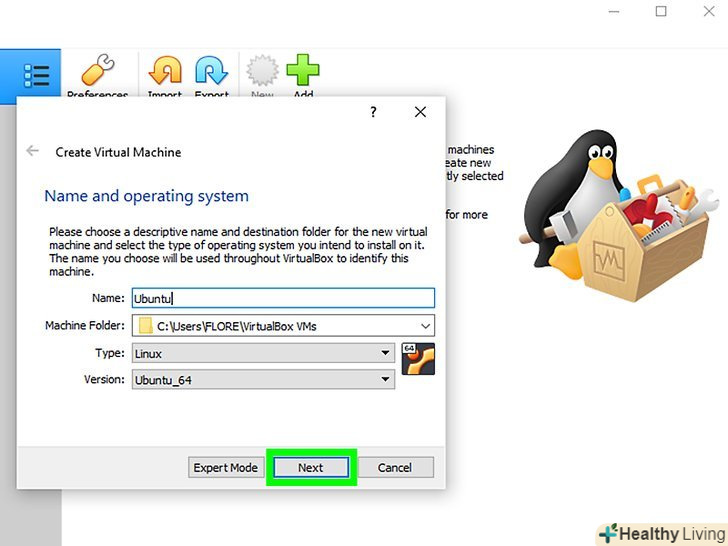Viewport: 728px width, 546px height.
Task: Open the Tools list menu icon
Action: click(x=36, y=76)
